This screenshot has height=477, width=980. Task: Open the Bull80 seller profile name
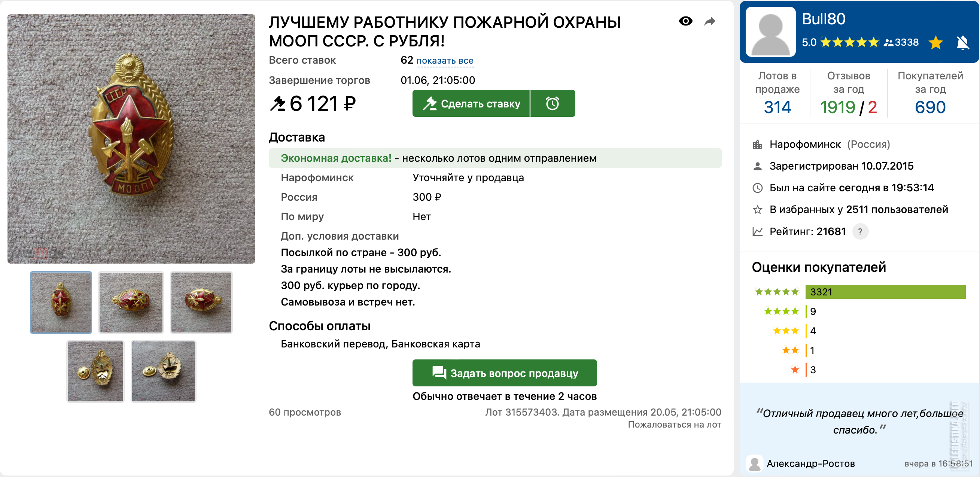pos(823,19)
